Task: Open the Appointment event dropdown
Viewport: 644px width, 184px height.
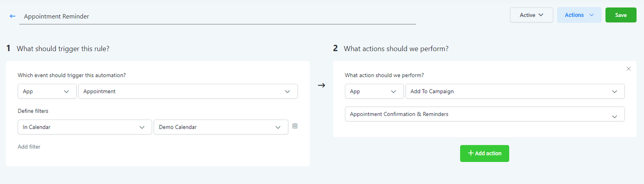Action: [188, 91]
